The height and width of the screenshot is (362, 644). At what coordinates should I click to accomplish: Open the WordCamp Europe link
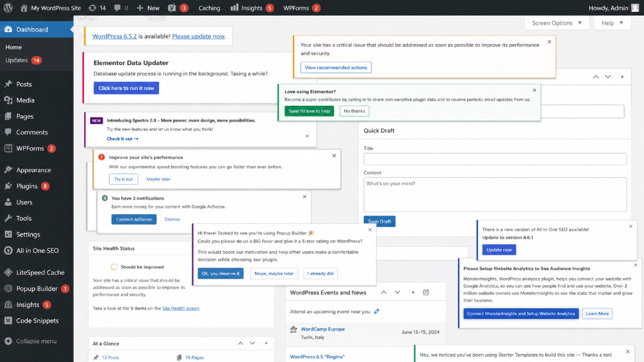[323, 329]
